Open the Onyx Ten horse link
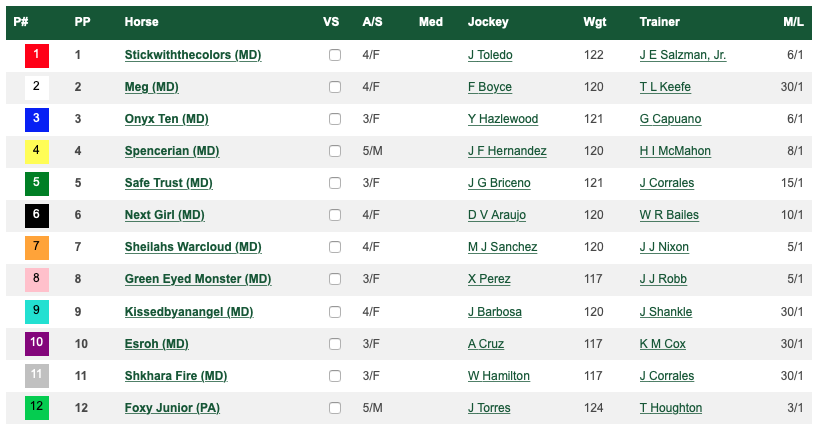The height and width of the screenshot is (434, 822). pyautogui.click(x=166, y=119)
